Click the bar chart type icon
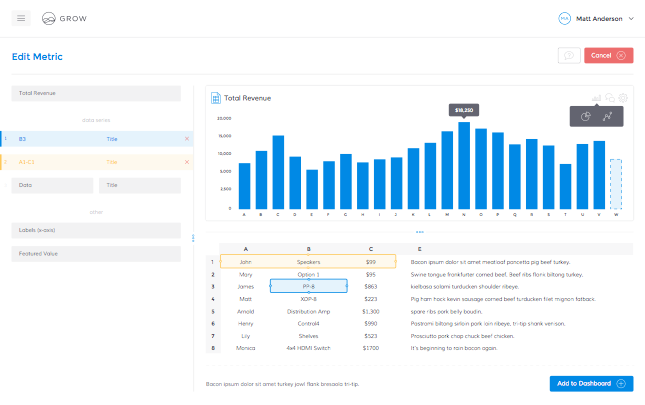This screenshot has height=405, width=645. pos(597,97)
